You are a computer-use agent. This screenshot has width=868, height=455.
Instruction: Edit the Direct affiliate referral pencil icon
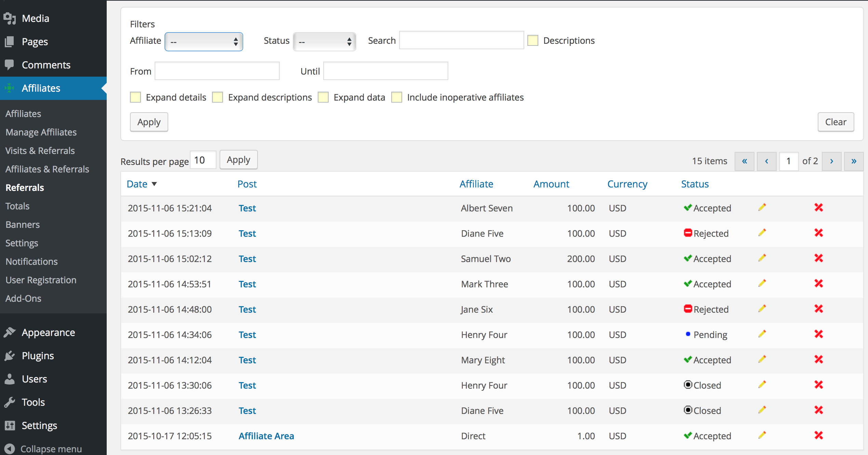pyautogui.click(x=762, y=435)
